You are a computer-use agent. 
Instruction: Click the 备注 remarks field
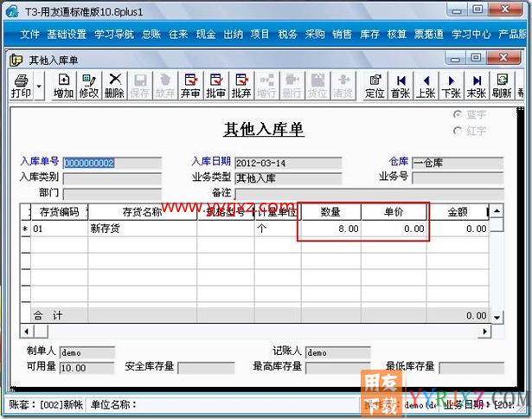click(369, 194)
